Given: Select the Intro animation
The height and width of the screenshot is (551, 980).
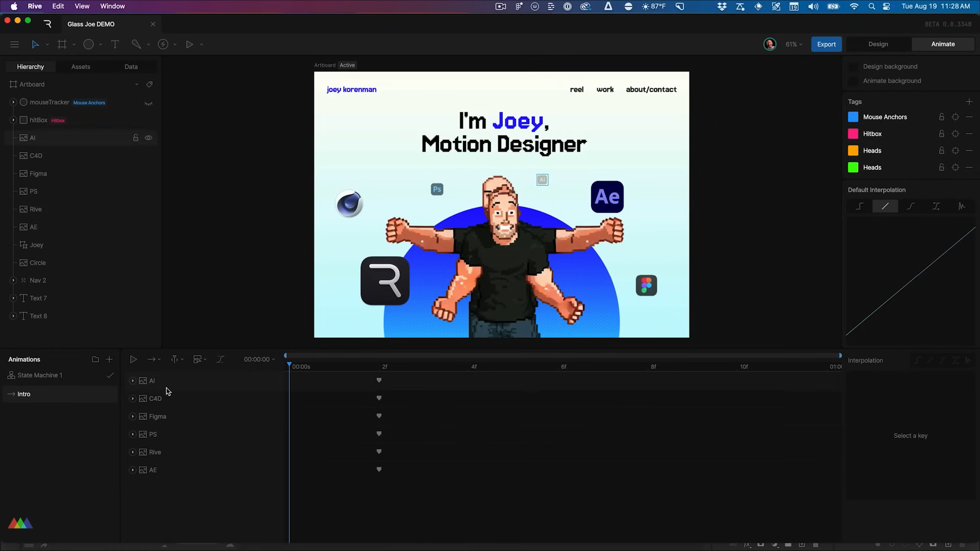Looking at the screenshot, I should pyautogui.click(x=24, y=394).
